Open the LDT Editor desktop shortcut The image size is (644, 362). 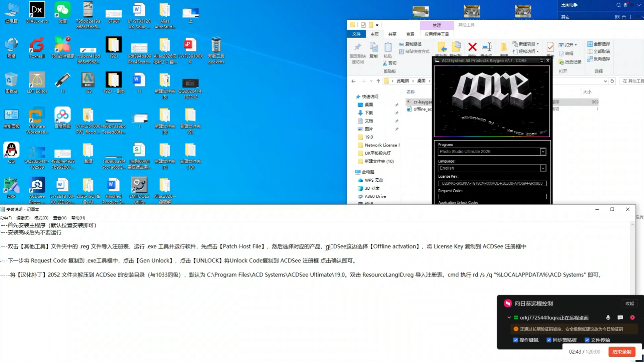tap(37, 83)
